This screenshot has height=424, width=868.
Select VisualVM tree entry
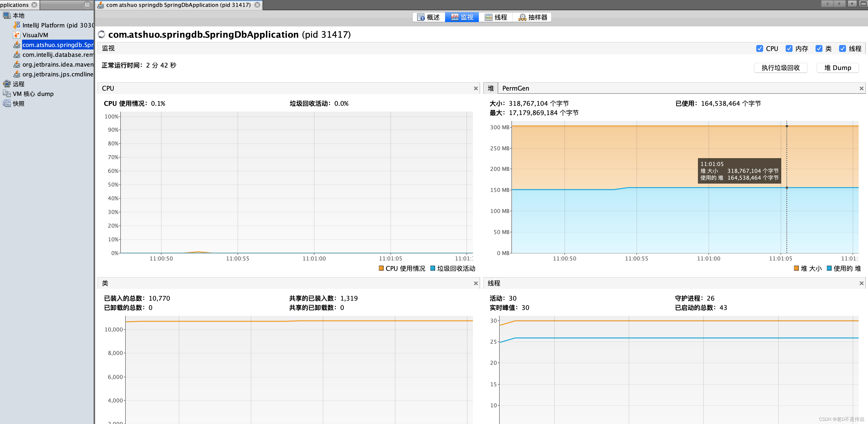[35, 35]
